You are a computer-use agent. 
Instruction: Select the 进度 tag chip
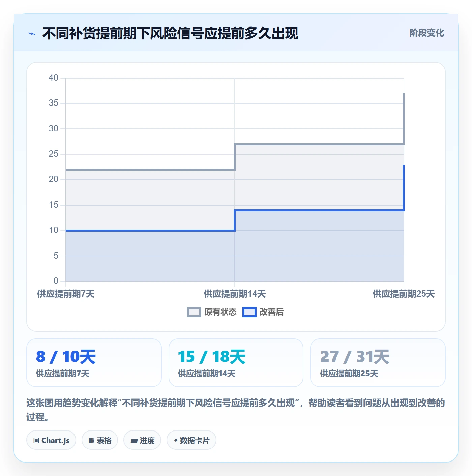coord(142,440)
